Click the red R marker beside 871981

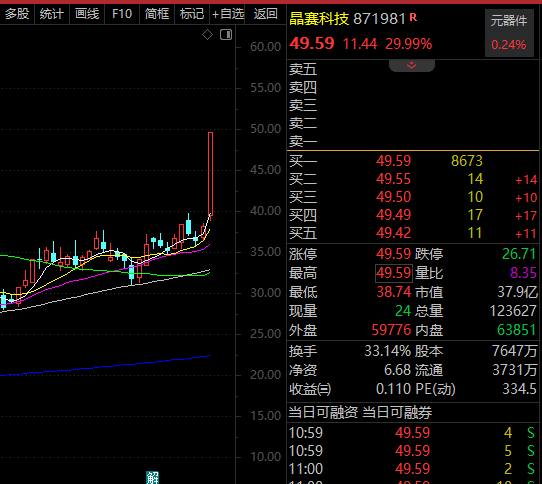pyautogui.click(x=413, y=17)
